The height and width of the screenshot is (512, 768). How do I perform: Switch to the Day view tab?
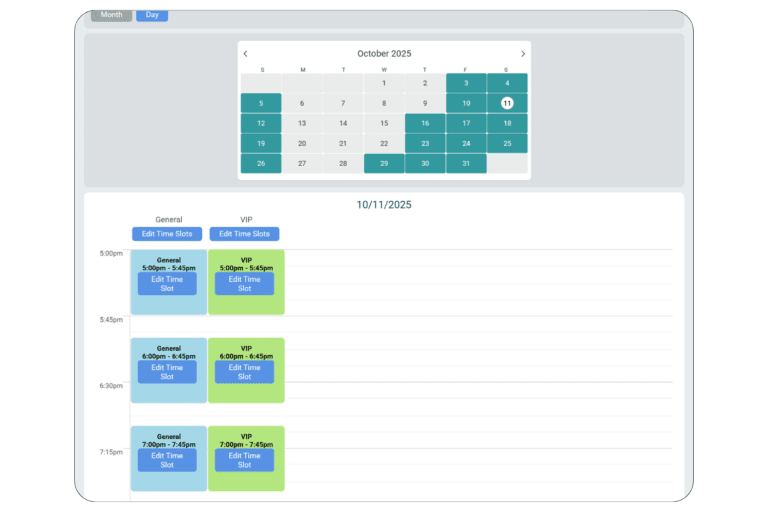[152, 15]
